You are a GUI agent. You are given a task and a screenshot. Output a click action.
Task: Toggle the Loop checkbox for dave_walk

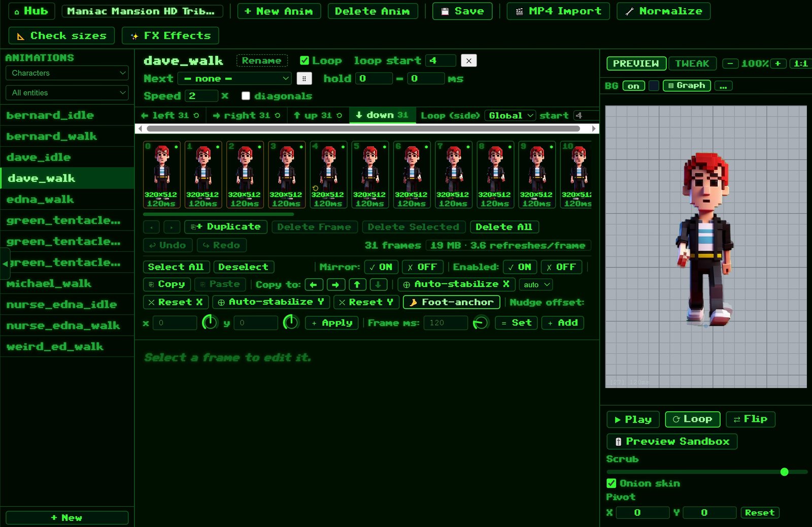pyautogui.click(x=304, y=61)
